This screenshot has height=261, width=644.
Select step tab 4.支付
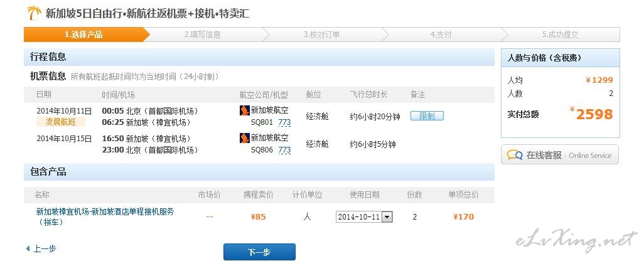point(441,35)
